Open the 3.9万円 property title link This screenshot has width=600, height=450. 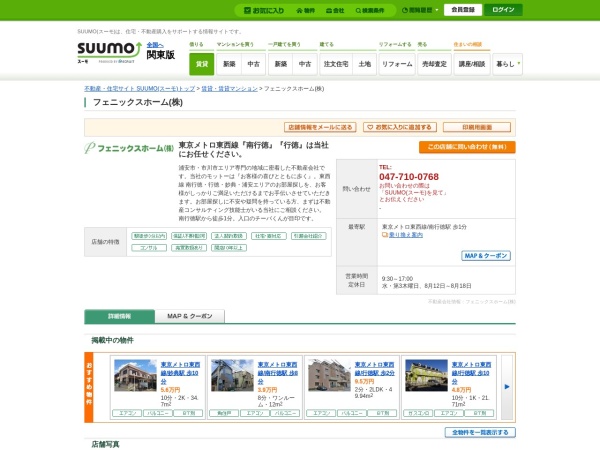278,373
